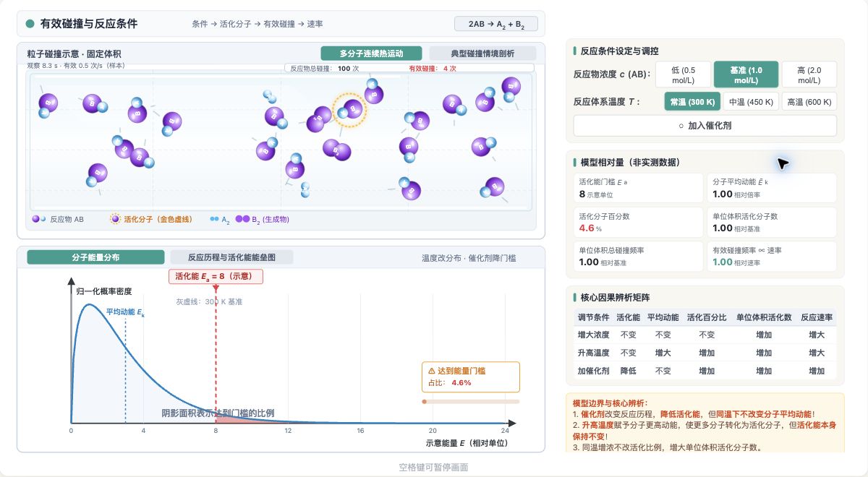The height and width of the screenshot is (477, 868).
Task: Open the 反应历程与活化能能垒图 tab
Action: (232, 257)
